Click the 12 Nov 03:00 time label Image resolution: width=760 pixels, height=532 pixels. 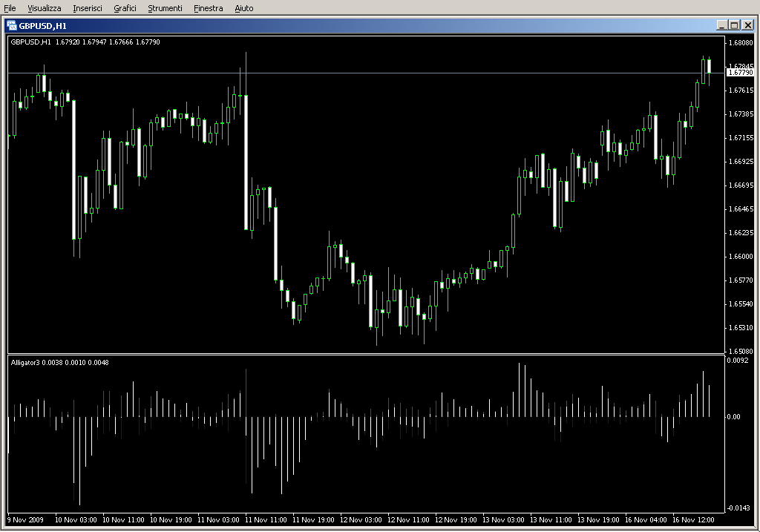click(x=361, y=520)
